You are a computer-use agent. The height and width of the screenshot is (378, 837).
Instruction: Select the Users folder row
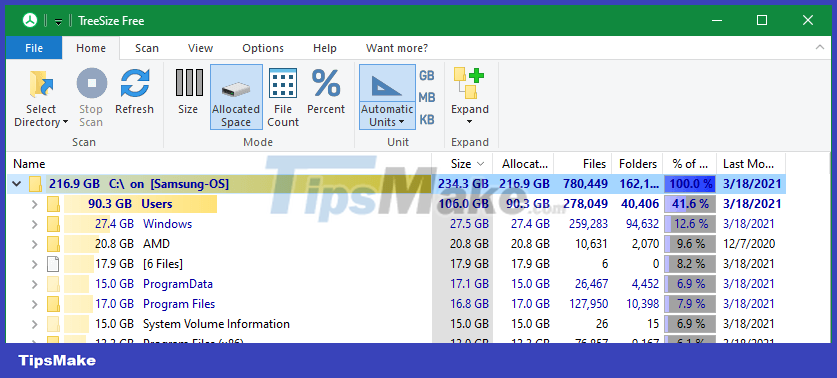point(395,204)
